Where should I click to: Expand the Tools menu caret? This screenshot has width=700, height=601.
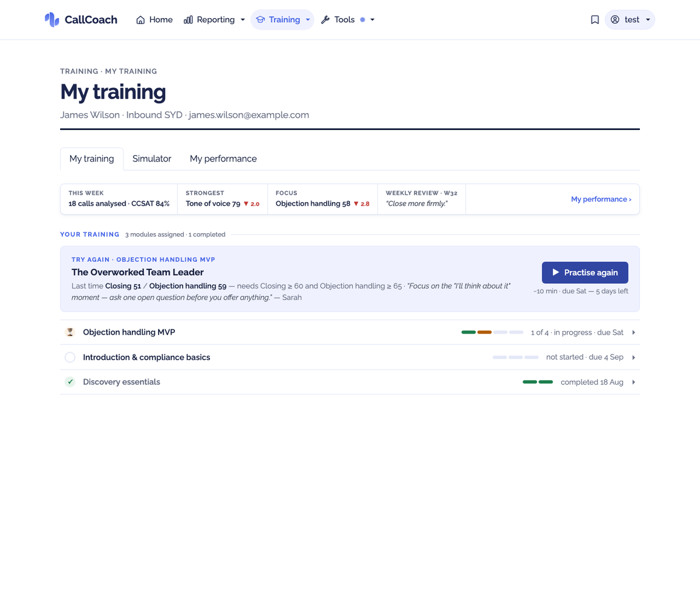(x=372, y=20)
